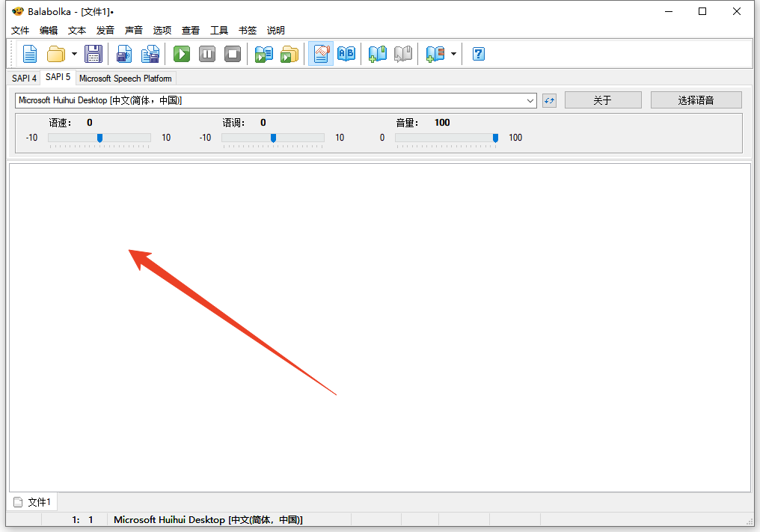Pause speech playback
The image size is (760, 532).
tap(207, 54)
